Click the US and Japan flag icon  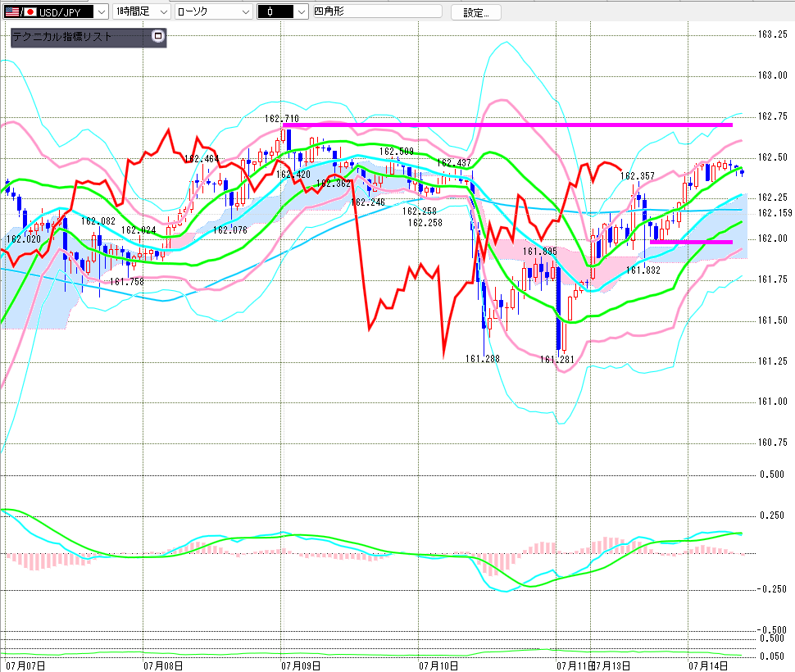[20, 11]
